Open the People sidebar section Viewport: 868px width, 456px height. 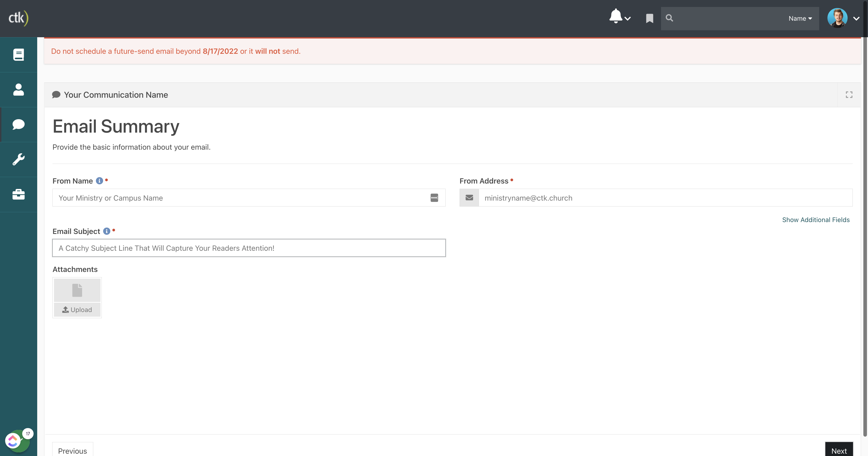(x=19, y=90)
